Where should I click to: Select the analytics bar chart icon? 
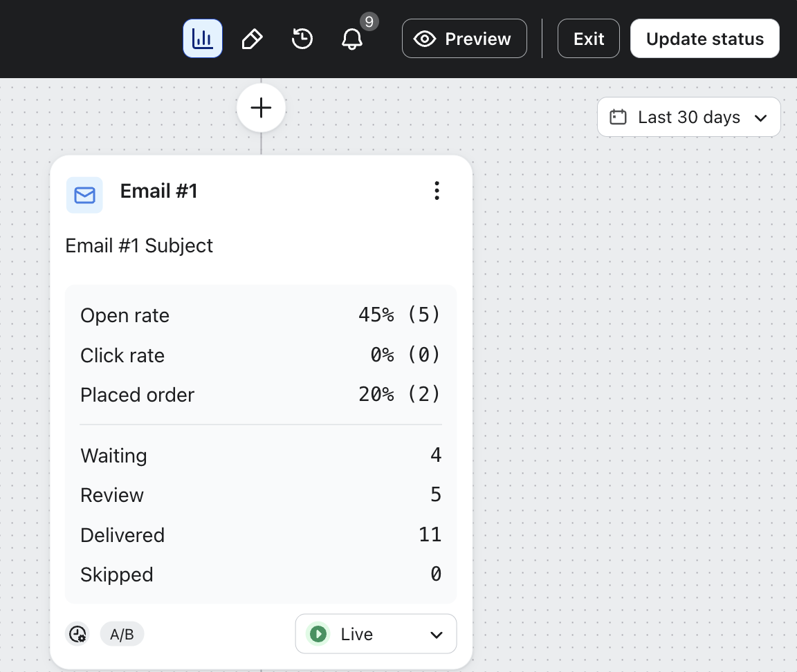(x=202, y=39)
